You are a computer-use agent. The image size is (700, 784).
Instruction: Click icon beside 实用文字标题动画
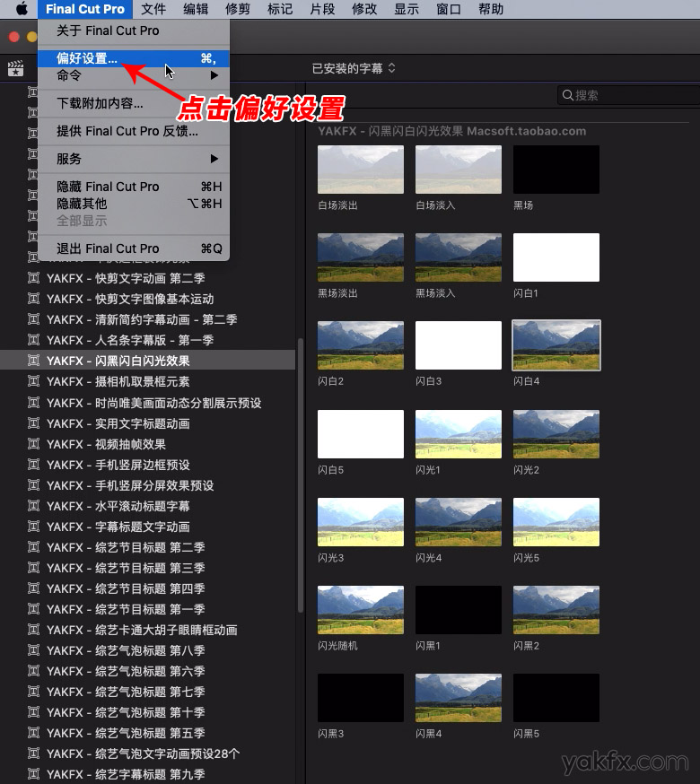click(x=33, y=423)
